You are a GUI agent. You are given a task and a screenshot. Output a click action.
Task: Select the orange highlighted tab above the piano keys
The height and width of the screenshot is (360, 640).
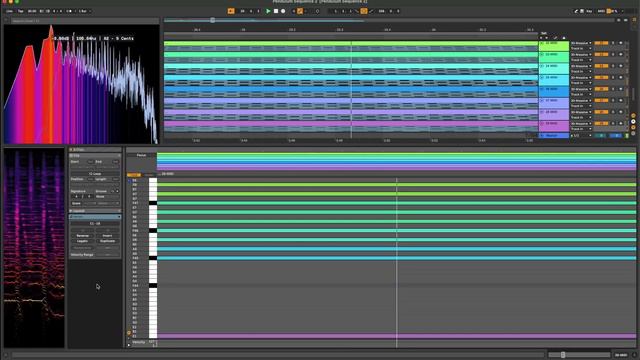tap(134, 175)
